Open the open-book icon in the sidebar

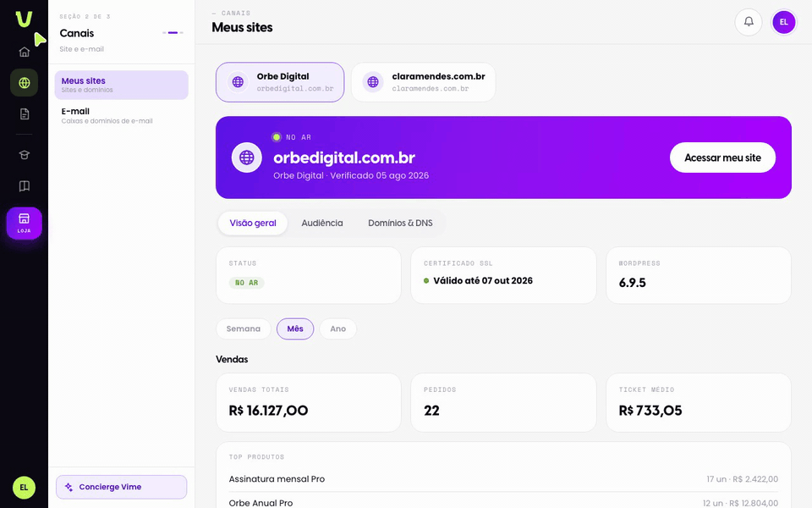(24, 186)
